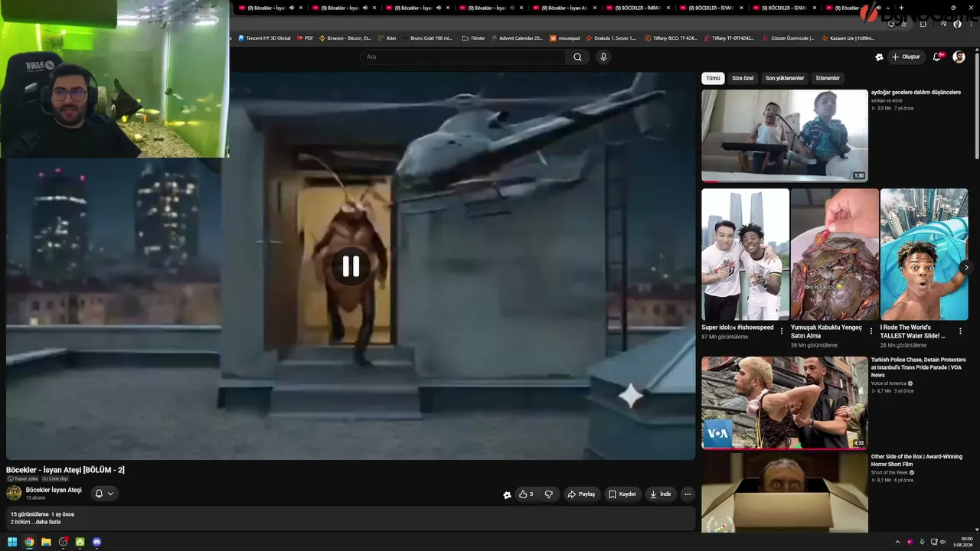
Task: Select the Size özel filter chip
Action: [x=743, y=78]
